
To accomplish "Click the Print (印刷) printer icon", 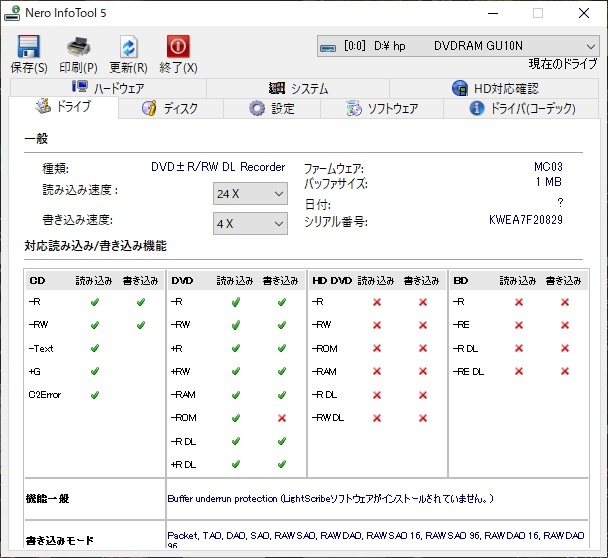I will point(78,47).
